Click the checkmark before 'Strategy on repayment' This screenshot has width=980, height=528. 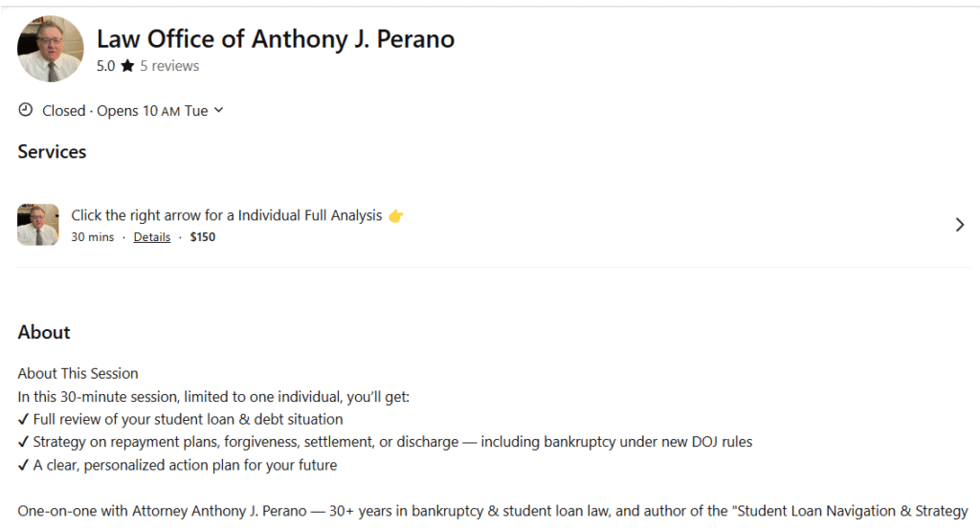(x=23, y=442)
